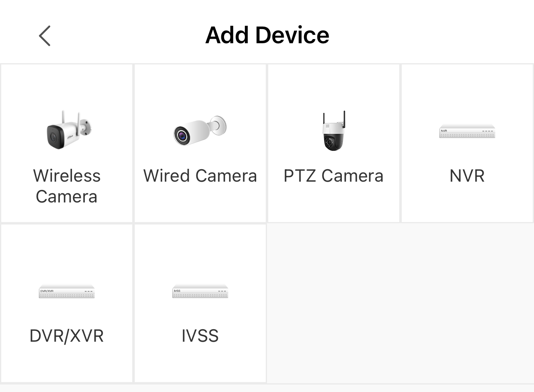The width and height of the screenshot is (534, 392).
Task: Tap the IVSS text label
Action: click(x=200, y=336)
